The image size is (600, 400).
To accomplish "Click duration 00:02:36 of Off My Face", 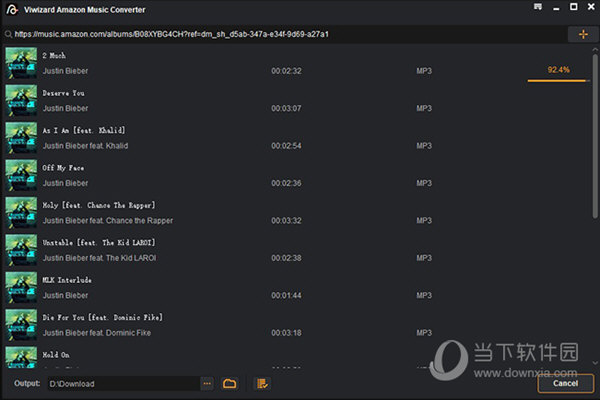I will tap(286, 183).
